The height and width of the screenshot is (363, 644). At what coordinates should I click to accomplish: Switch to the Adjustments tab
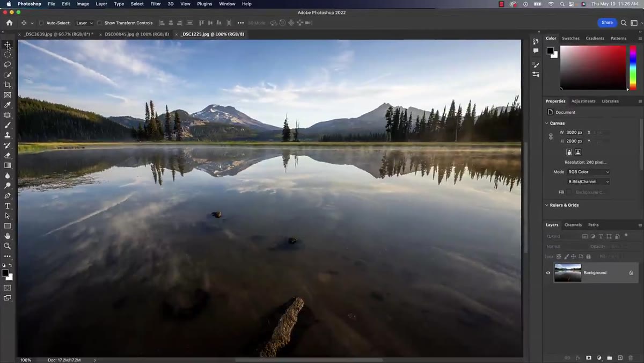[583, 101]
